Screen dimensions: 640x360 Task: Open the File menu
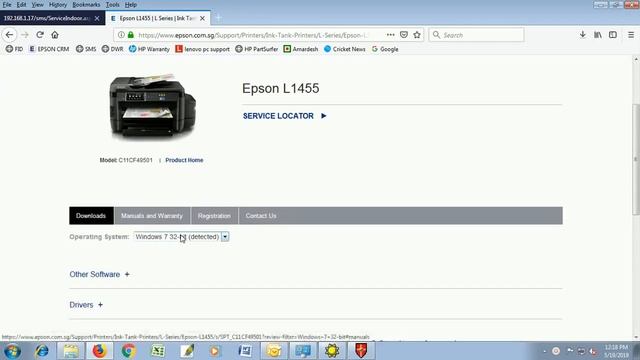[7, 5]
